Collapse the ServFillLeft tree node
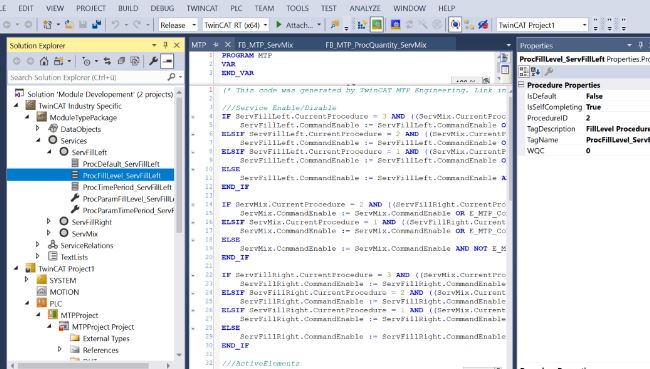Viewport: 650px width, 369px height. (50, 152)
